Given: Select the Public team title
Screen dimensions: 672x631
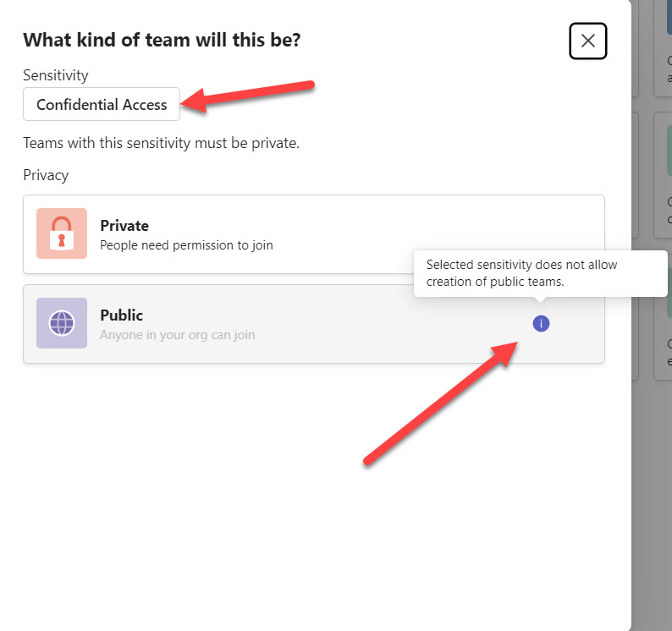Looking at the screenshot, I should (122, 315).
